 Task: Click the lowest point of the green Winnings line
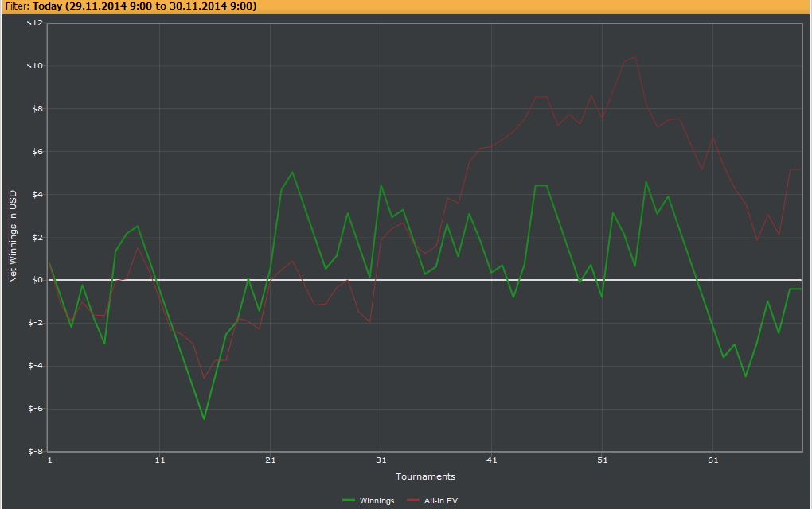204,418
